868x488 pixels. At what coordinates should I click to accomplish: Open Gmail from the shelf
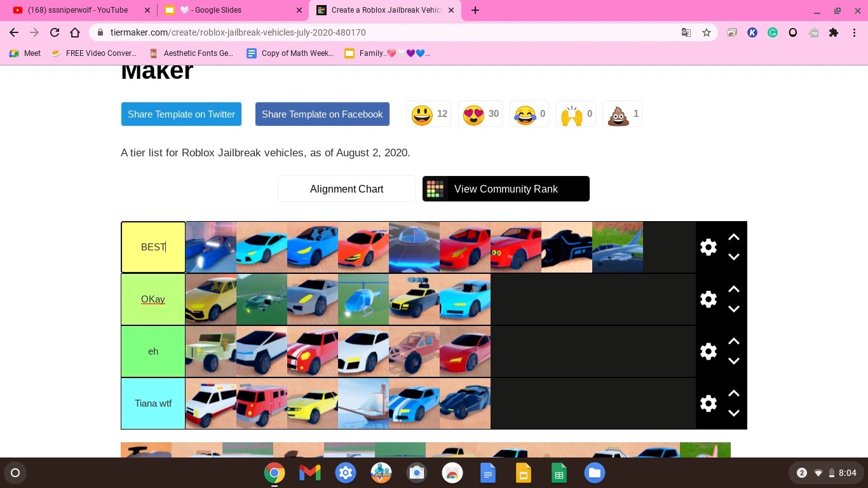point(310,473)
